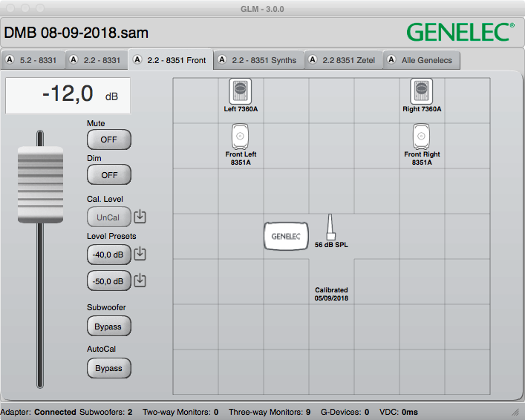Click the volume fader track below the knob

pyautogui.click(x=40, y=304)
